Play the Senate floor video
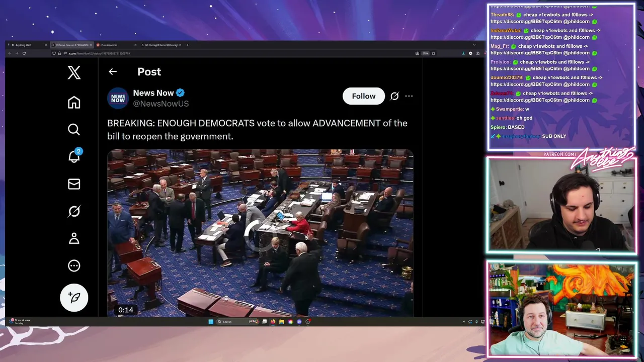The image size is (644, 362). pos(260,233)
